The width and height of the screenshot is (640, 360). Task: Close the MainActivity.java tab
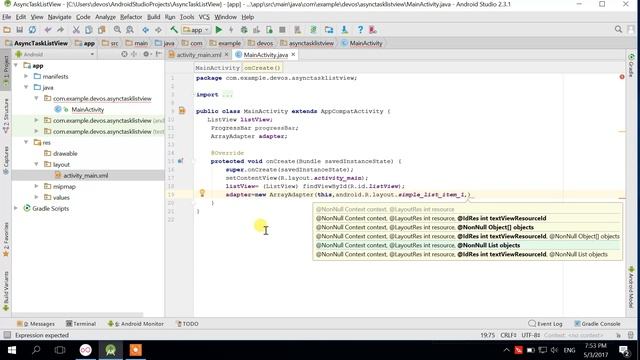click(293, 54)
